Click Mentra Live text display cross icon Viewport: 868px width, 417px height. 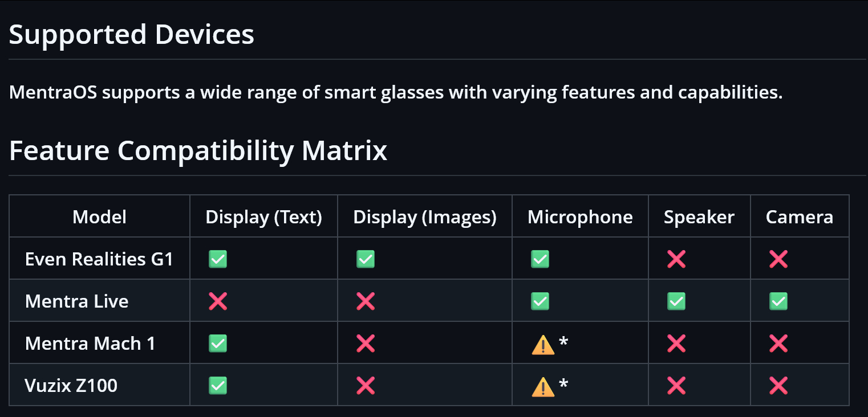(x=218, y=301)
